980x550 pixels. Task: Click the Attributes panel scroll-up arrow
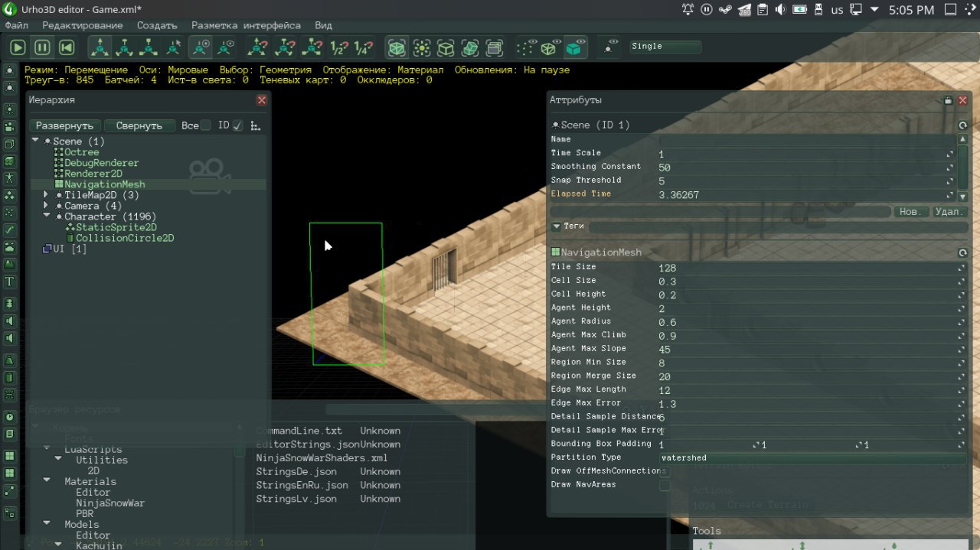pos(963,138)
